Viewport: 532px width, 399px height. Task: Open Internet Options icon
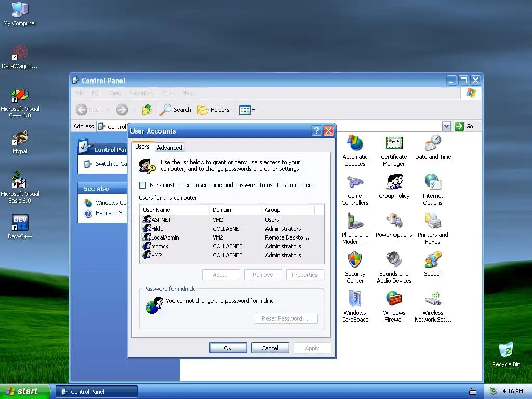(433, 189)
